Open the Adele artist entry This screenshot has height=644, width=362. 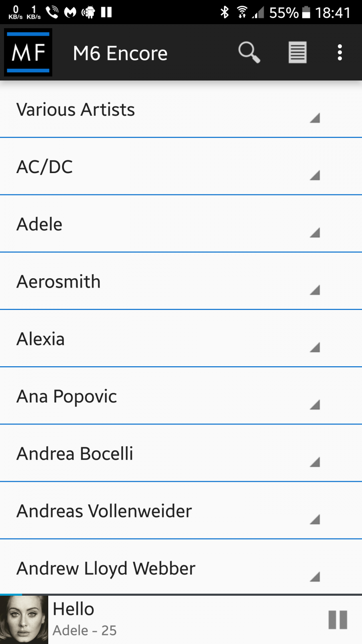click(x=39, y=224)
